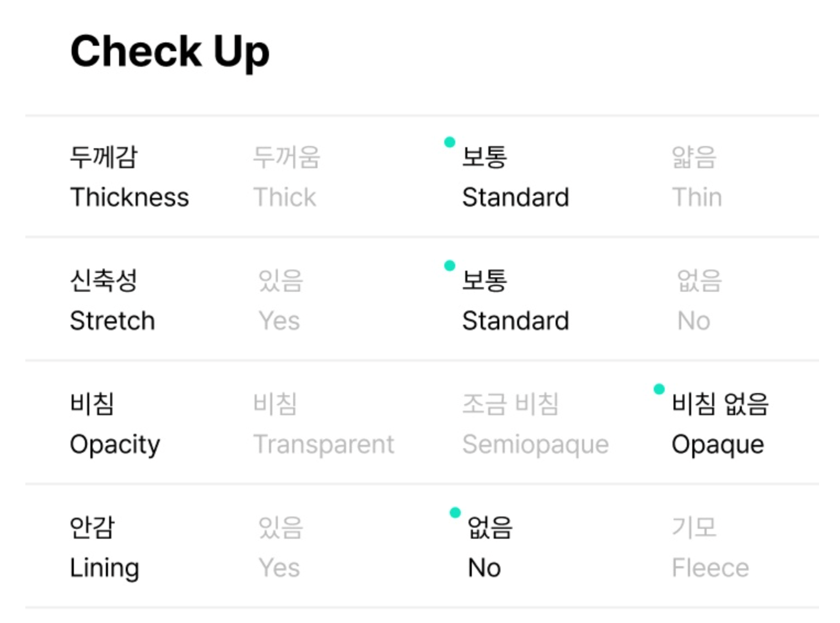Viewport: 840px width, 623px height.
Task: Click the Check Up heading
Action: click(170, 52)
